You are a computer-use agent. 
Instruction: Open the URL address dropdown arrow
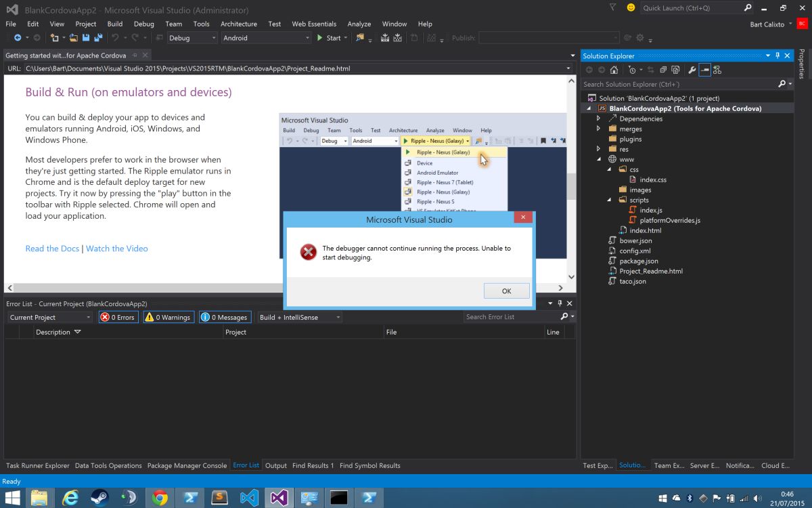[569, 68]
